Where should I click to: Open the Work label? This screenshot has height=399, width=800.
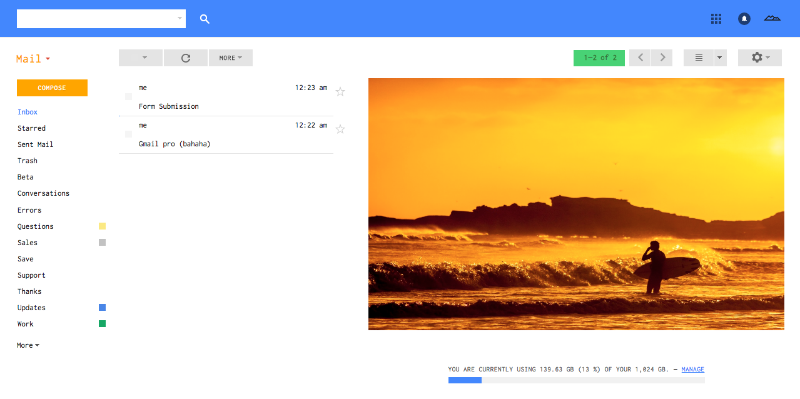25,324
